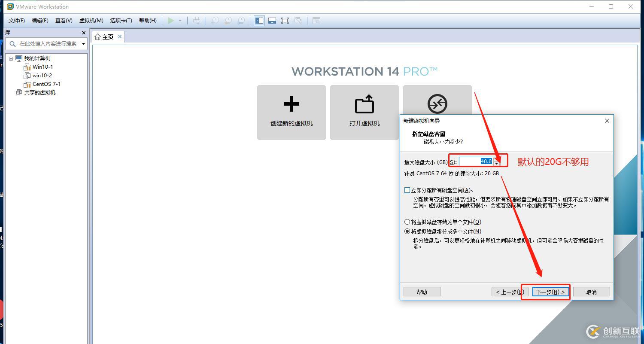Click the 我的计算机 monitor icon
Image resolution: width=644 pixels, height=344 pixels.
19,58
